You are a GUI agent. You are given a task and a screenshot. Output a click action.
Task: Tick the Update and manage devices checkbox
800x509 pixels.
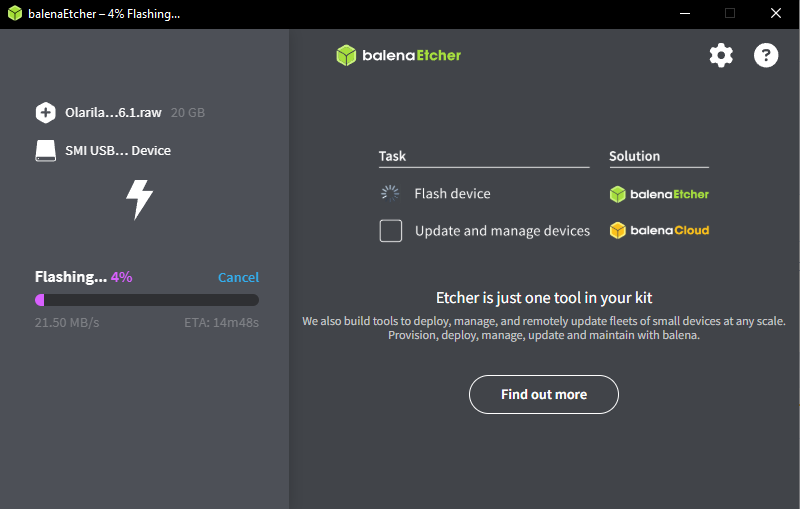(x=390, y=231)
